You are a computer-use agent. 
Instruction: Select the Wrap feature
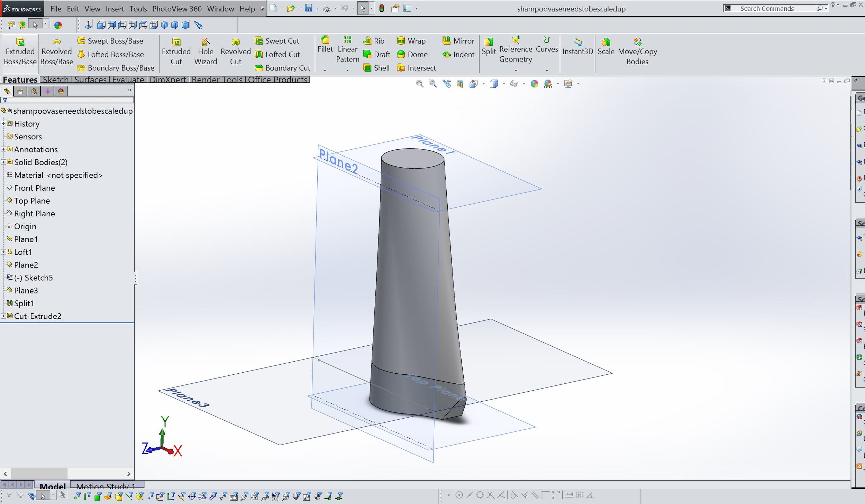411,41
